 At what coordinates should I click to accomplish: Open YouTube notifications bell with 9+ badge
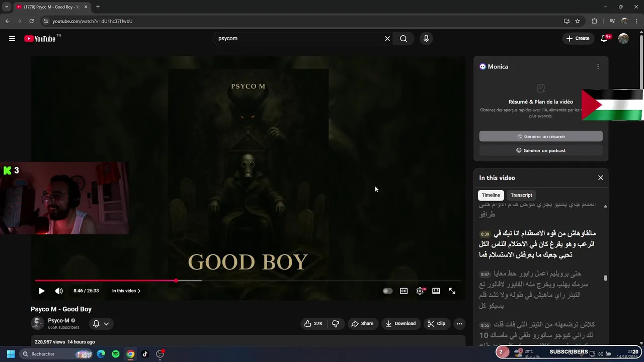click(605, 38)
